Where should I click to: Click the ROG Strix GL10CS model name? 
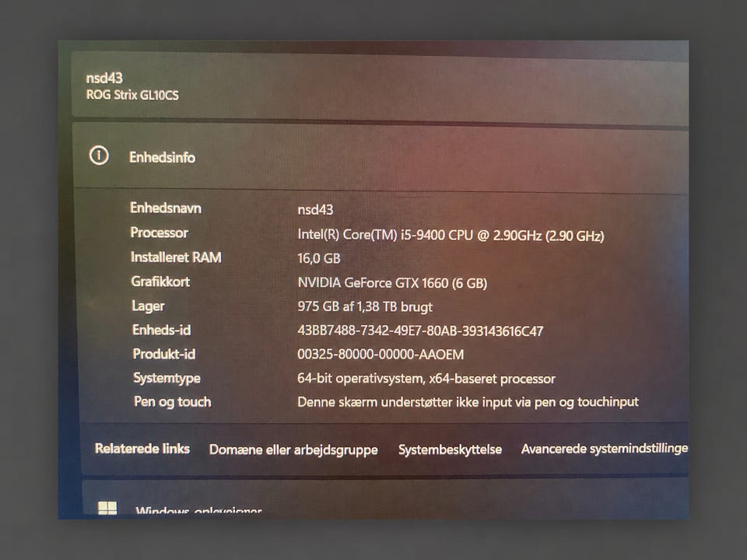pos(132,95)
